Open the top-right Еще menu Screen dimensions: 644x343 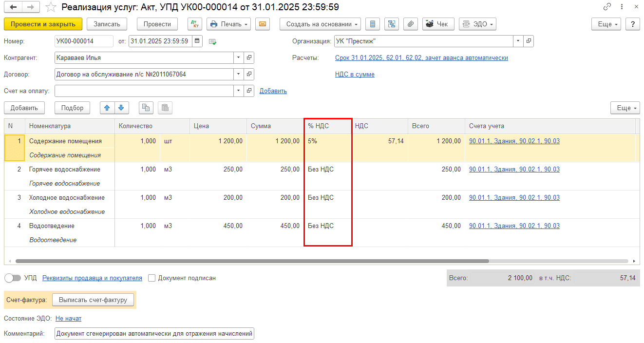(606, 24)
